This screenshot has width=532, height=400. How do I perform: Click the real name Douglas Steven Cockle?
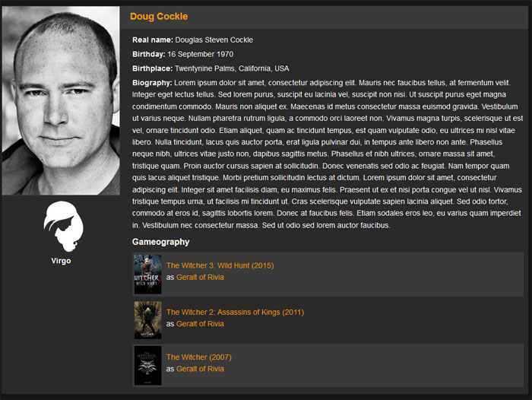214,40
